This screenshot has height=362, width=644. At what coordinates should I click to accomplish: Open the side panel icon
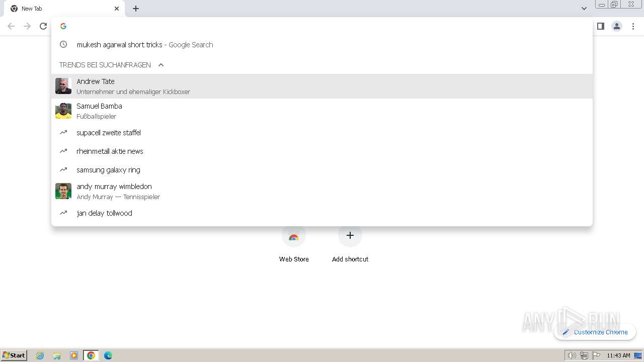click(600, 26)
